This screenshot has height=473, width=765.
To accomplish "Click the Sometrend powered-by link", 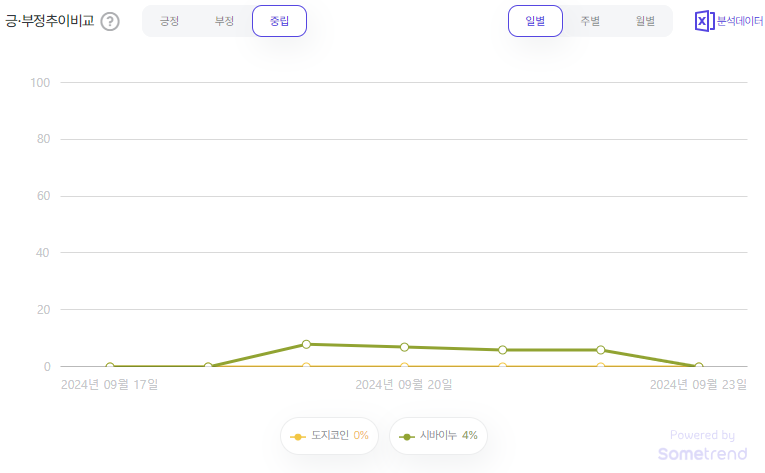I will (702, 446).
